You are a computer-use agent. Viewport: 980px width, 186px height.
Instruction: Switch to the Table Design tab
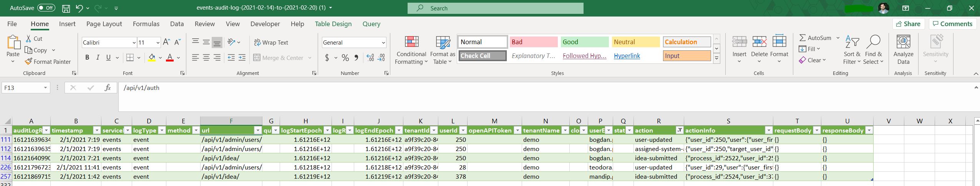333,24
